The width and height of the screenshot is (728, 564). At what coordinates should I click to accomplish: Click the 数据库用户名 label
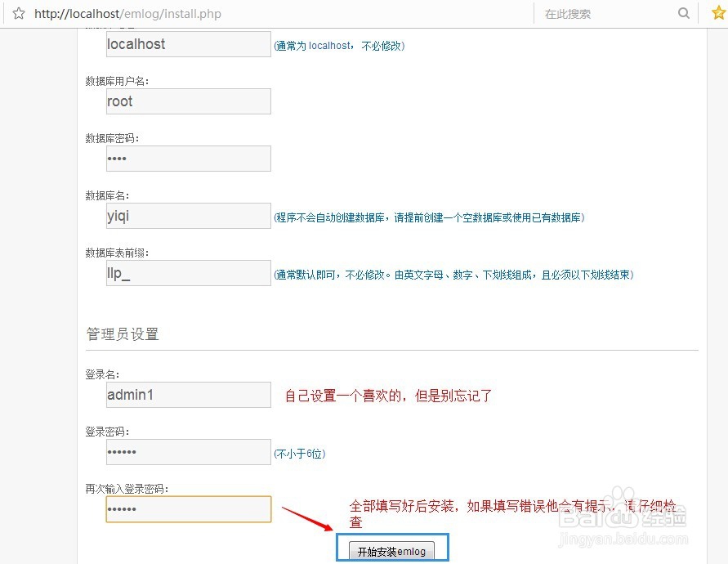(x=117, y=81)
